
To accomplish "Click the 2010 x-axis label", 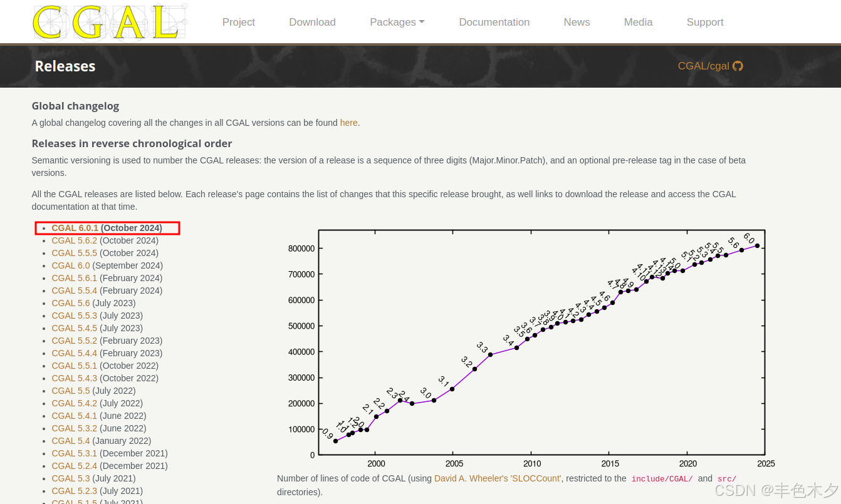I will click(x=532, y=464).
